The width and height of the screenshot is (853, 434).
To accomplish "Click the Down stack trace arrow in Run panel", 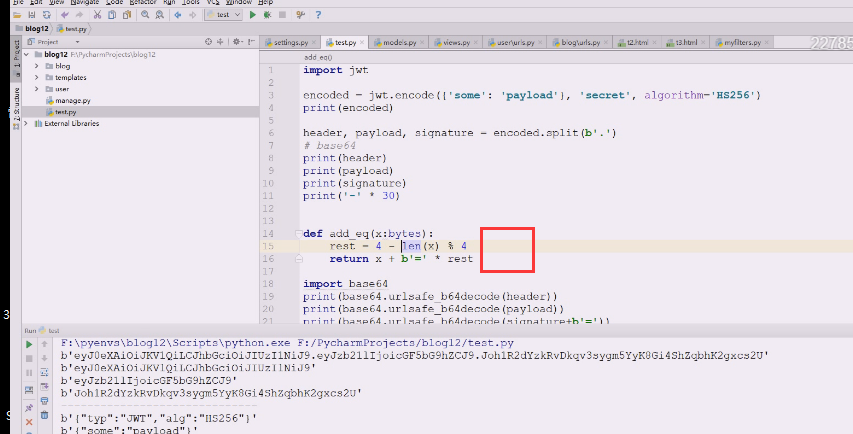I will (x=45, y=358).
